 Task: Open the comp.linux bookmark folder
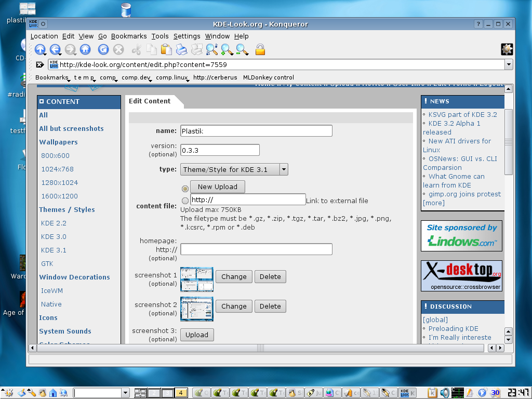tap(172, 78)
